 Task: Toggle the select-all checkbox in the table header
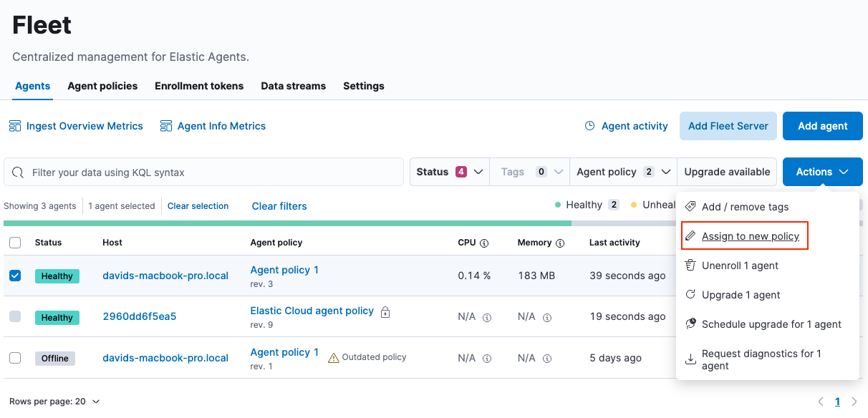click(x=15, y=242)
